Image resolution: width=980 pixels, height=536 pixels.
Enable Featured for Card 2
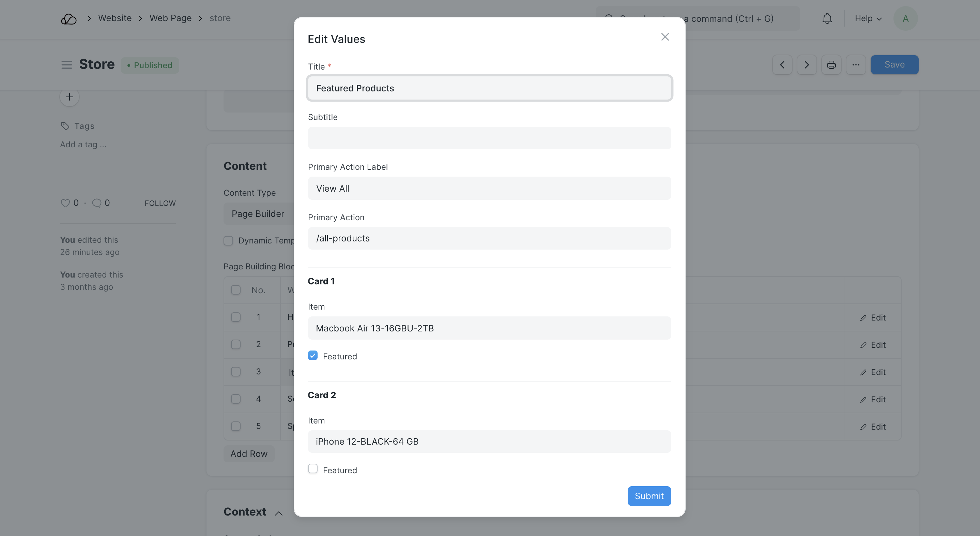[313, 468]
